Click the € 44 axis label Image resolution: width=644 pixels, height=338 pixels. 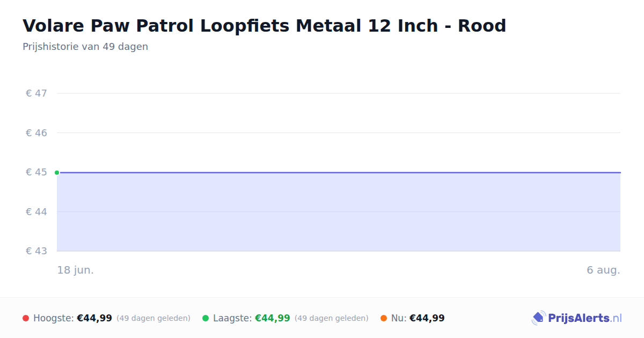point(36,211)
